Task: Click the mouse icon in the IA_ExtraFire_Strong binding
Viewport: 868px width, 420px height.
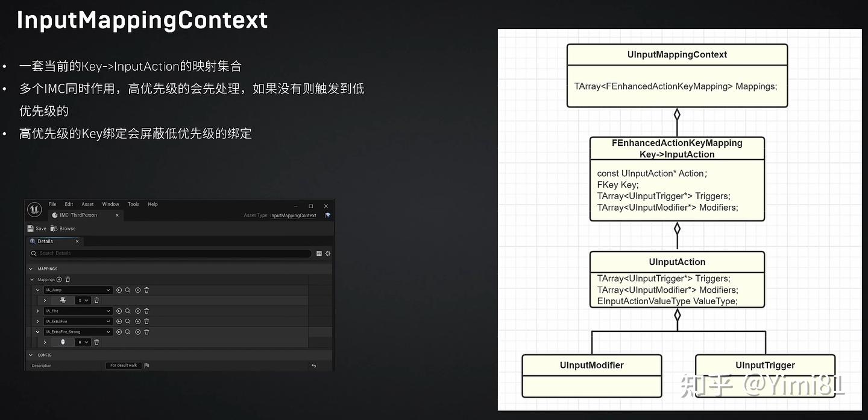Action: pyautogui.click(x=62, y=342)
